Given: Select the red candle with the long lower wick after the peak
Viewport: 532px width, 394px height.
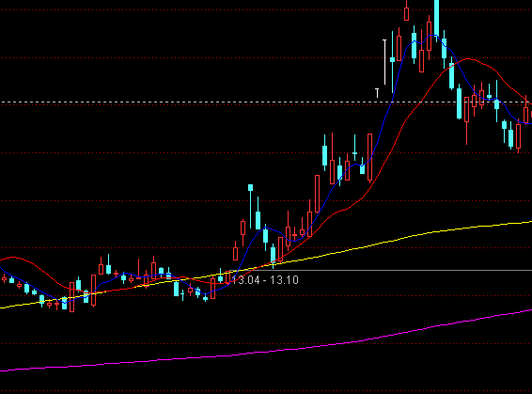Looking at the screenshot, I should 467,120.
